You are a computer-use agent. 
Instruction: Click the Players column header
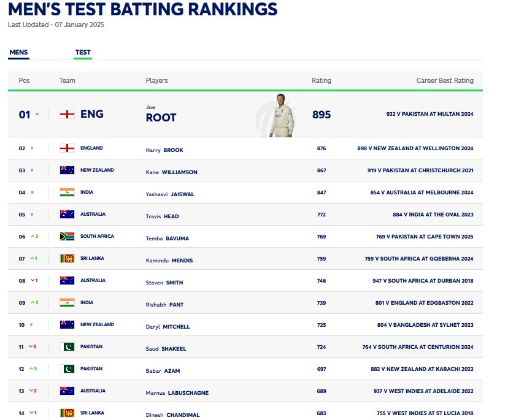tap(156, 81)
